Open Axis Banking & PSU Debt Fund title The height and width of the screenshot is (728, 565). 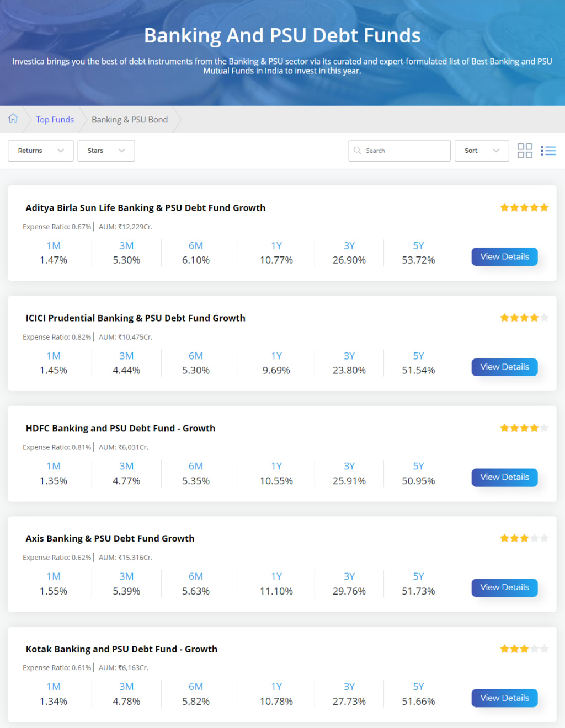point(110,539)
